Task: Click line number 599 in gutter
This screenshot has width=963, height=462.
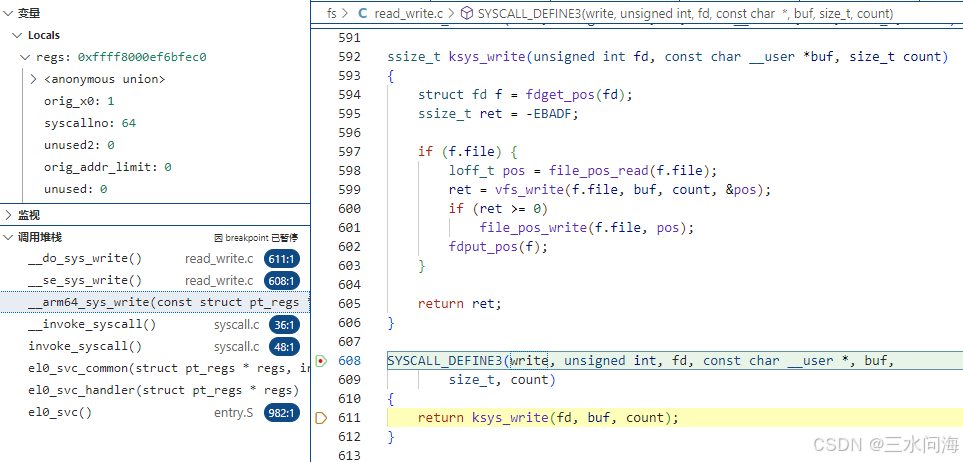Action: pos(350,190)
